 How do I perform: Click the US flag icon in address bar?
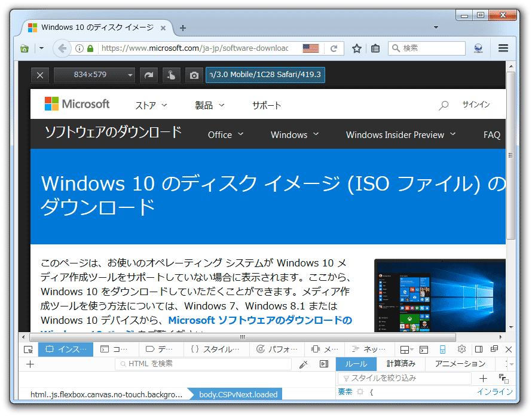pyautogui.click(x=311, y=48)
